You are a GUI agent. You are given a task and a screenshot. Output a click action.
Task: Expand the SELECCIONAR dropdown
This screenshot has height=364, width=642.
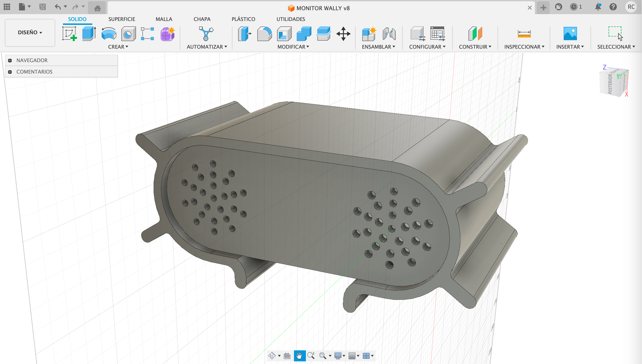pyautogui.click(x=616, y=47)
